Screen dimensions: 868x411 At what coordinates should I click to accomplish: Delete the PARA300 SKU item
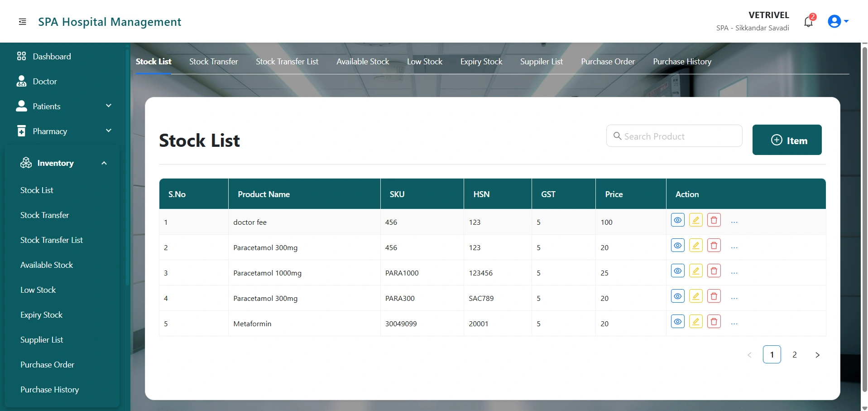[714, 296]
